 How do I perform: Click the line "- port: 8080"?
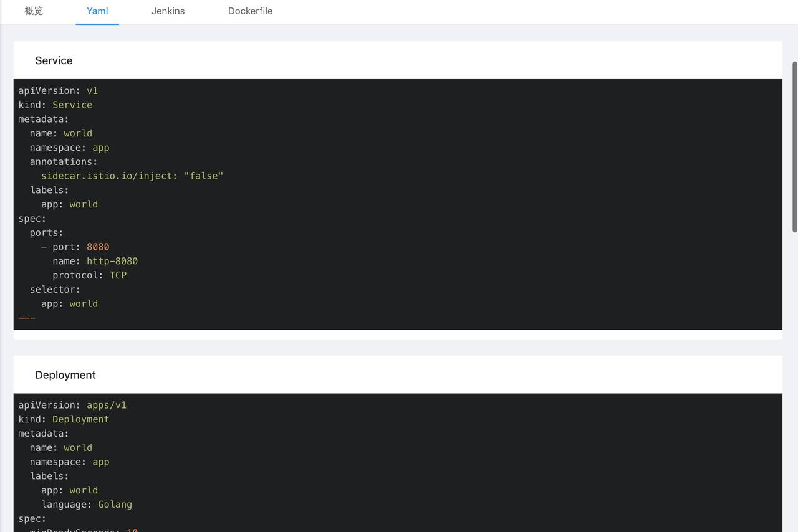pos(75,247)
